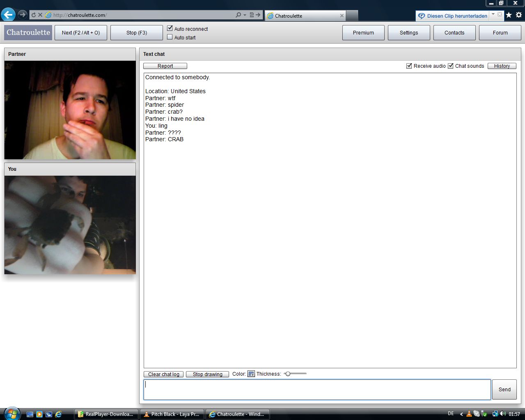The width and height of the screenshot is (525, 420).
Task: Toggle the Chat sounds checkbox
Action: 451,66
